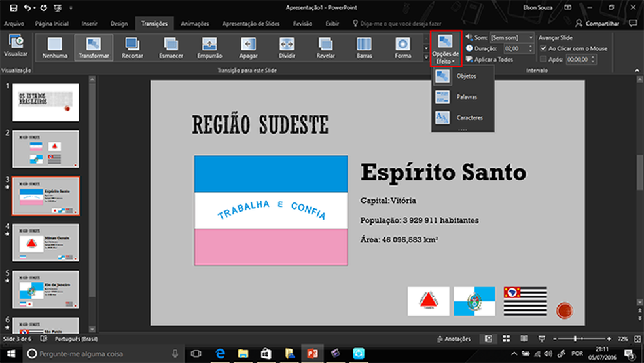Apply the Recortar transition

click(132, 48)
